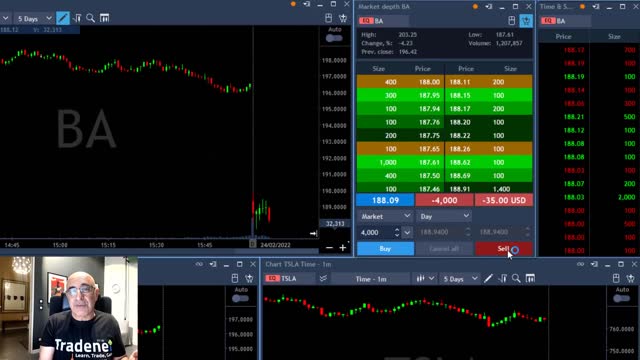Click detach icon on Time & Sales window
640x360 pixels.
pyautogui.click(x=596, y=7)
